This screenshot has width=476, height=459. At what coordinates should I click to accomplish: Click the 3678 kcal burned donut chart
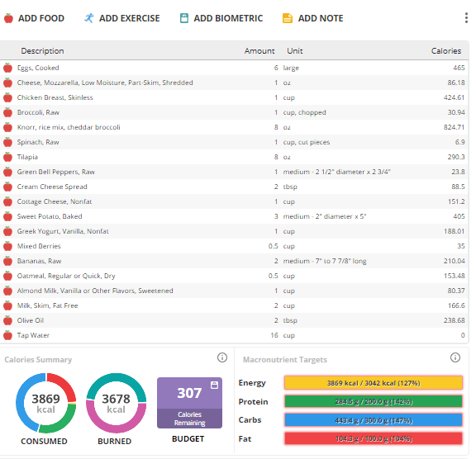[116, 403]
